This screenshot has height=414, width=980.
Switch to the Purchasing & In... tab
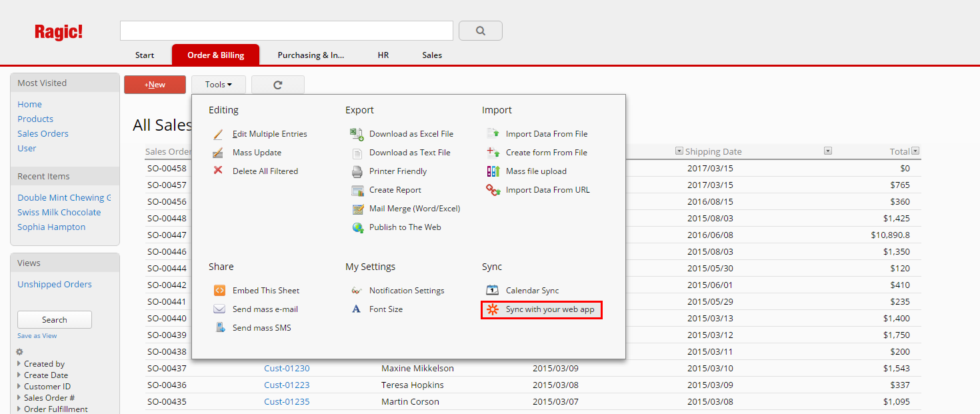coord(311,55)
